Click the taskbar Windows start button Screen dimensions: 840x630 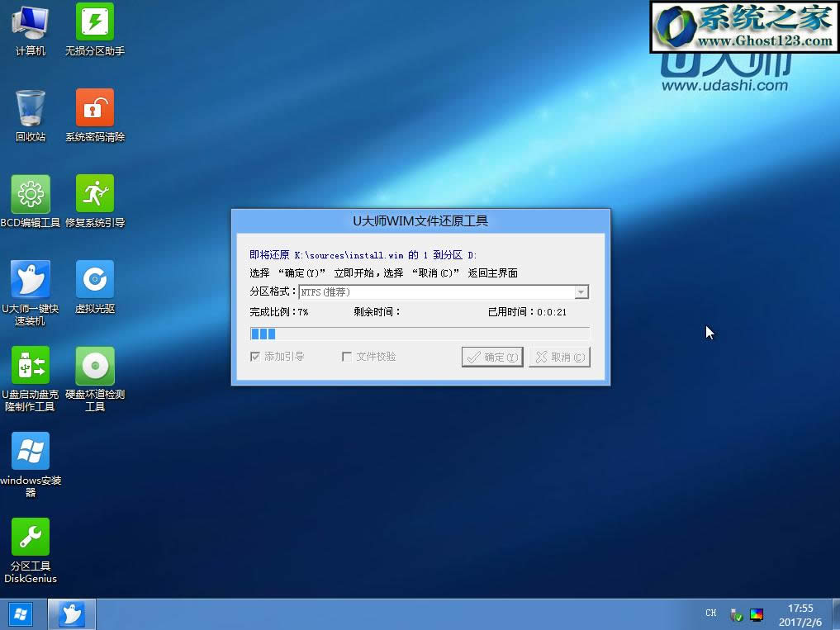[x=19, y=613]
